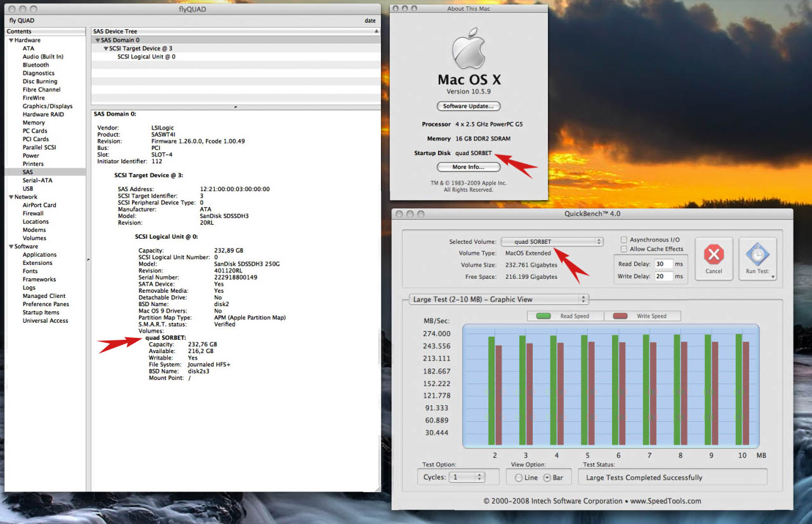The width and height of the screenshot is (812, 524).
Task: Select Fonts under Software
Action: tap(30, 271)
